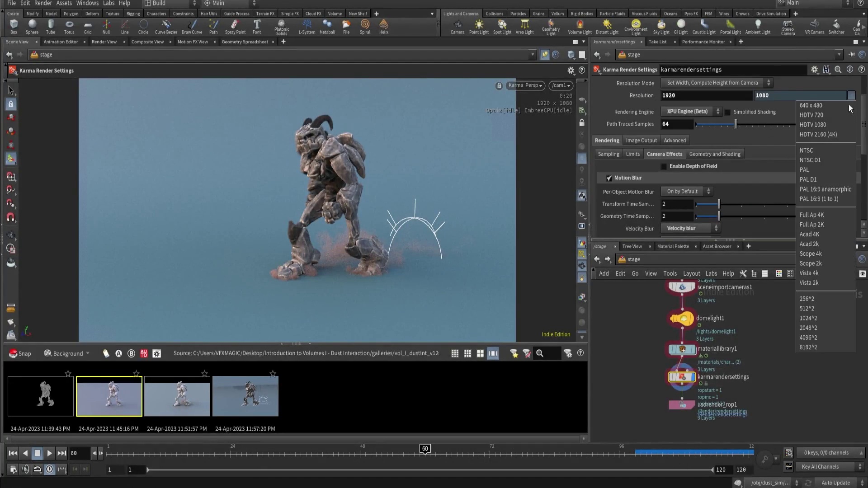Add an Area Light from the shelf
The image size is (868, 488).
525,27
